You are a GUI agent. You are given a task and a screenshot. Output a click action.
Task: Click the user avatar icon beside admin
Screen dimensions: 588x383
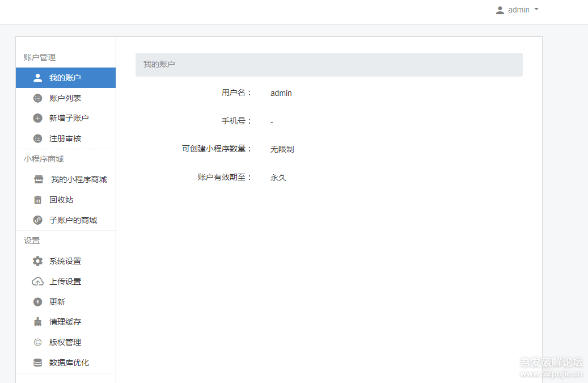click(500, 9)
